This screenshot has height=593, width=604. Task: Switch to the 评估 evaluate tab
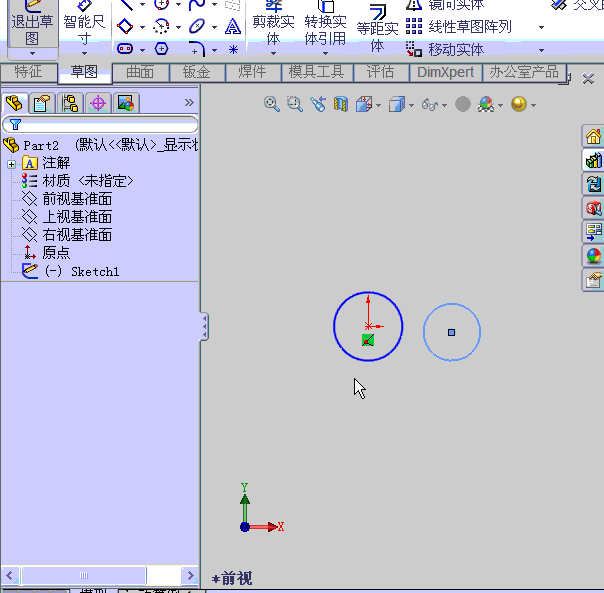[x=380, y=72]
